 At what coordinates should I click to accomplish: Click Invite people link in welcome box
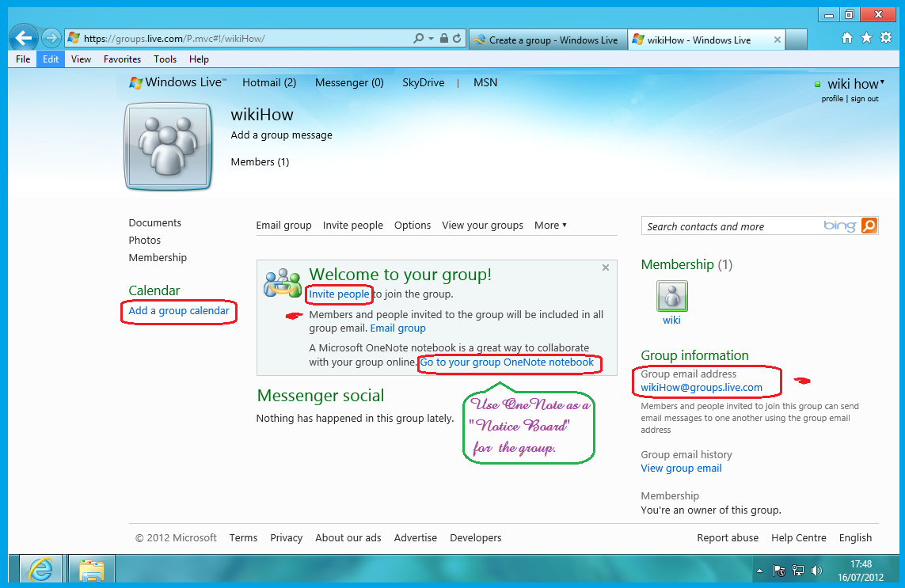coord(339,294)
